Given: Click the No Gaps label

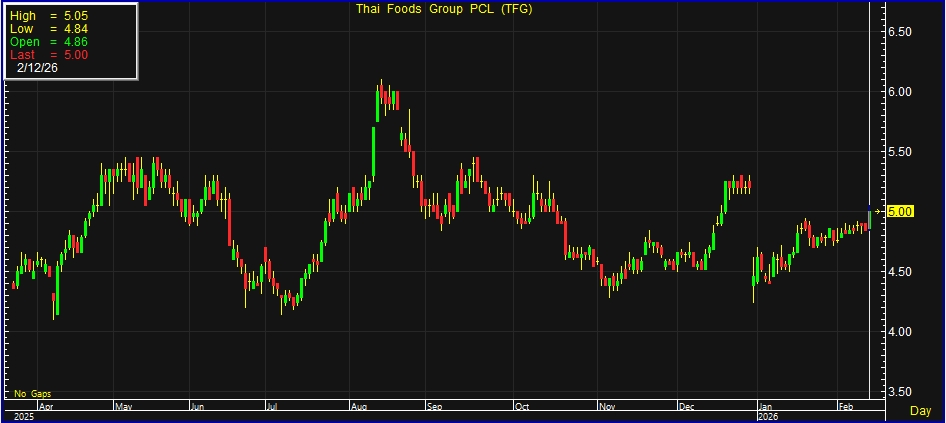Looking at the screenshot, I should [32, 393].
